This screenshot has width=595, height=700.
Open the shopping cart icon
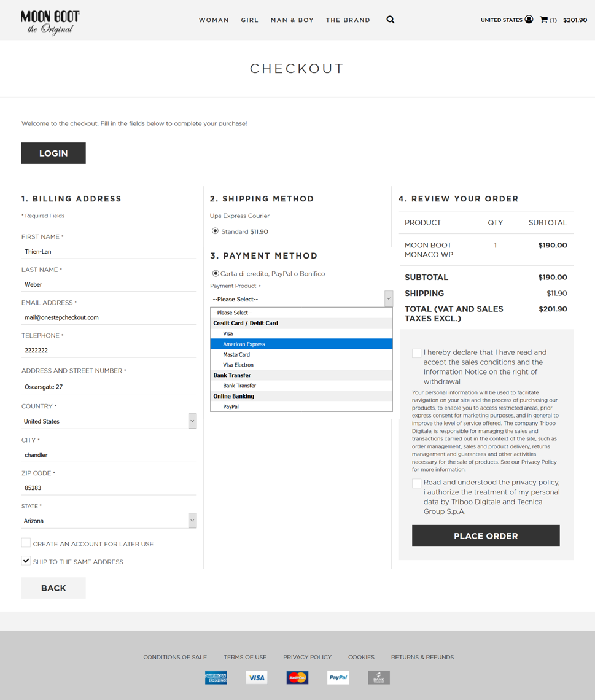(x=543, y=20)
